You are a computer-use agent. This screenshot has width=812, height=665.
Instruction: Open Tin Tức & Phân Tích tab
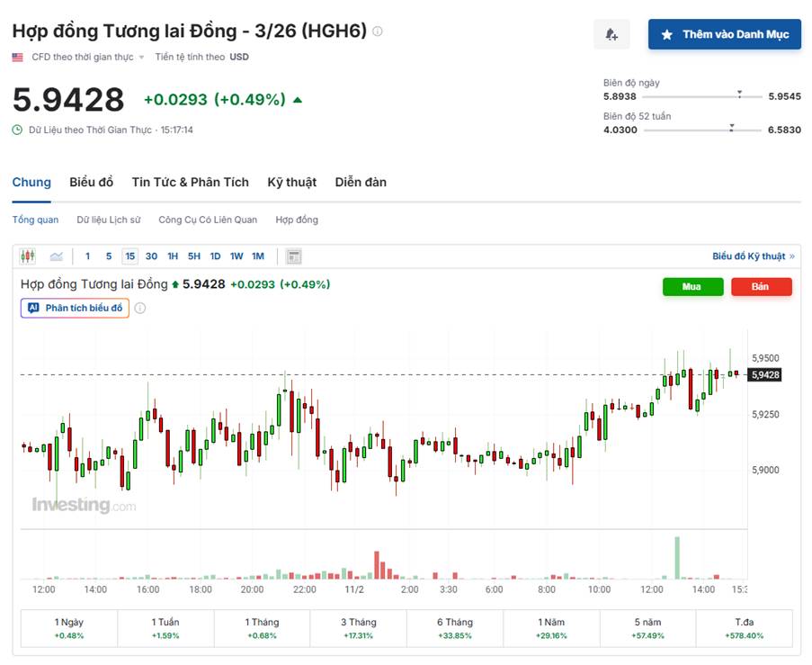click(x=190, y=182)
